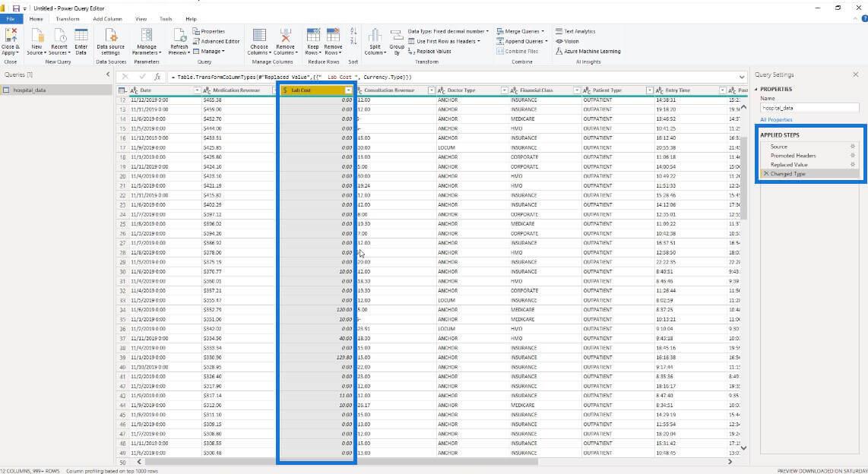Image resolution: width=868 pixels, height=474 pixels.
Task: Open the Append Queries dropdown
Action: coord(522,42)
